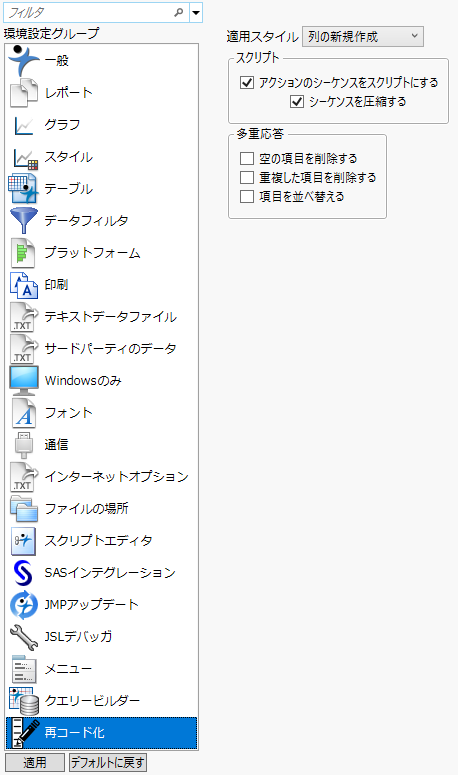Open the Windowsのみ monitor icon
458x775 pixels.
coord(24,381)
